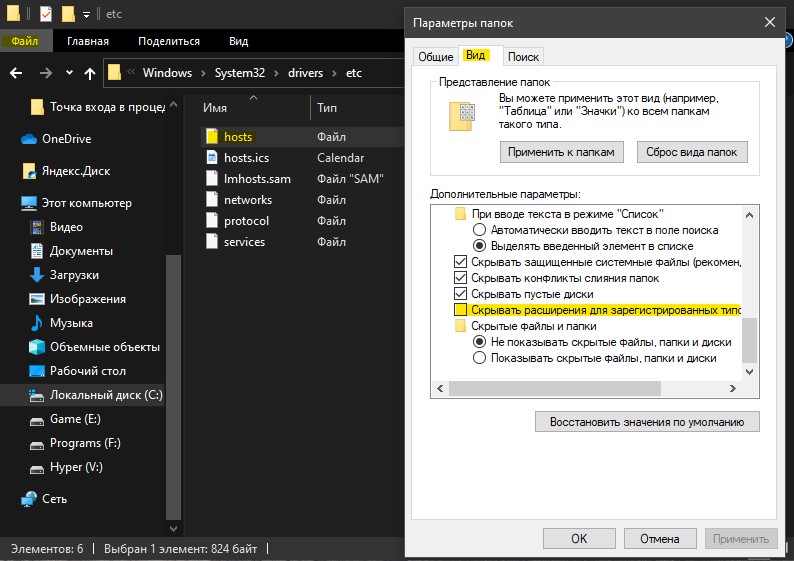Expand breadcrumb chevron after drivers

tap(334, 73)
